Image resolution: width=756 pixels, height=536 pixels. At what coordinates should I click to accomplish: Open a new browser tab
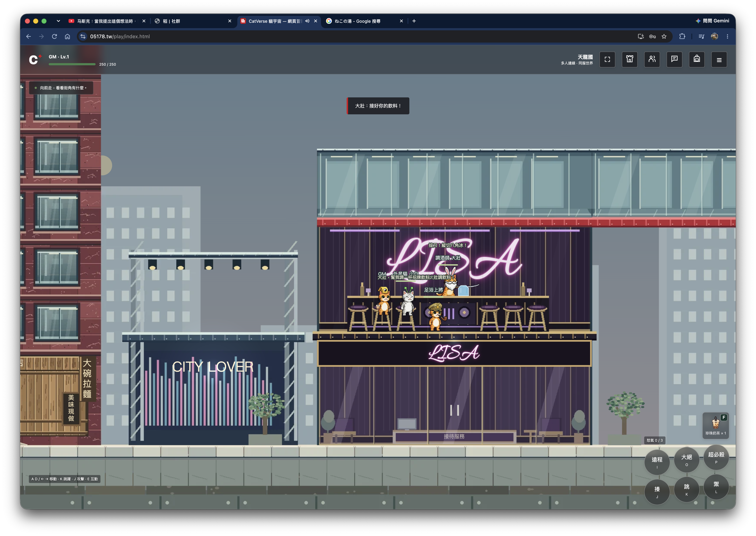click(414, 21)
